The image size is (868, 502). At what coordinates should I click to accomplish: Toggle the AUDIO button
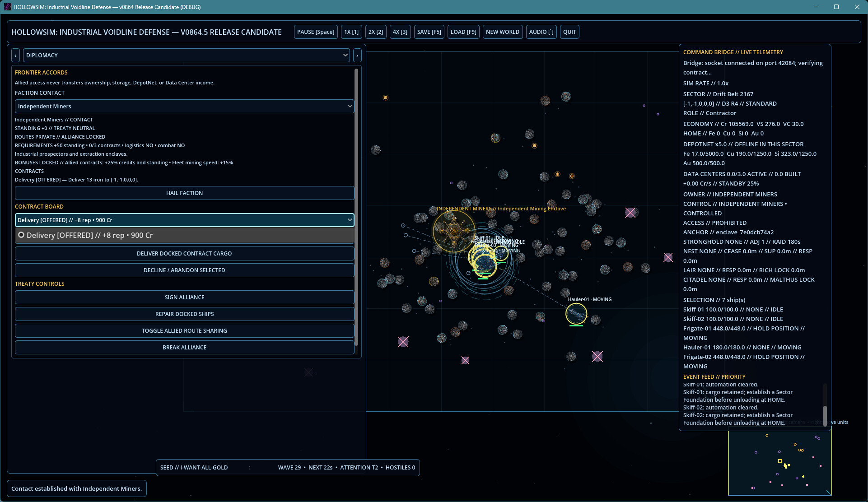point(541,32)
